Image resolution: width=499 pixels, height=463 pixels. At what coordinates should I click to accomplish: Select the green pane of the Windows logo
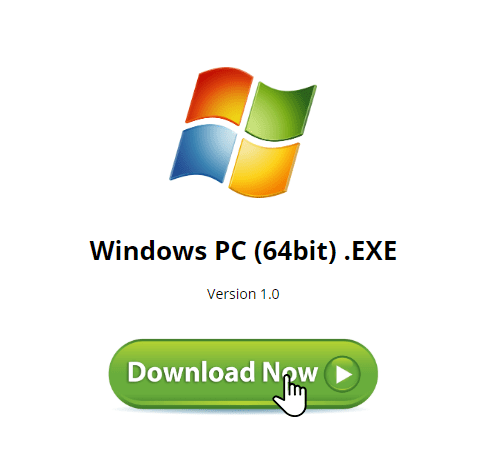[x=280, y=111]
